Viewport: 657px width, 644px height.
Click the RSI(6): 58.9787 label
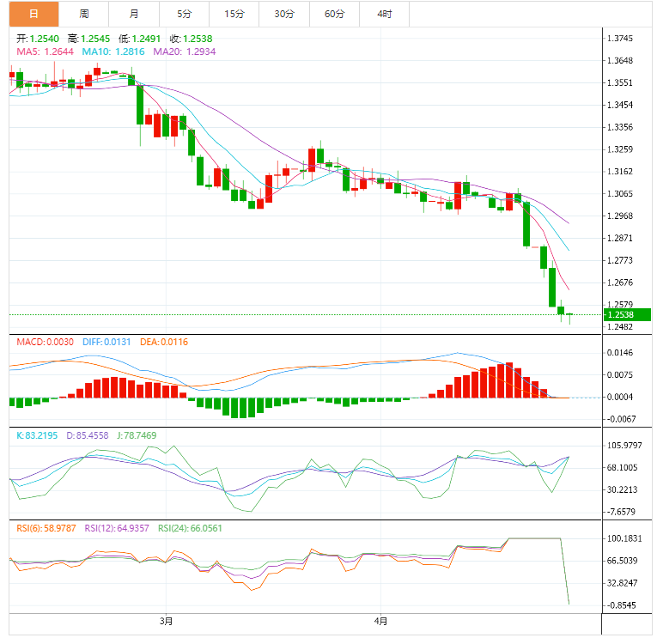tap(46, 528)
